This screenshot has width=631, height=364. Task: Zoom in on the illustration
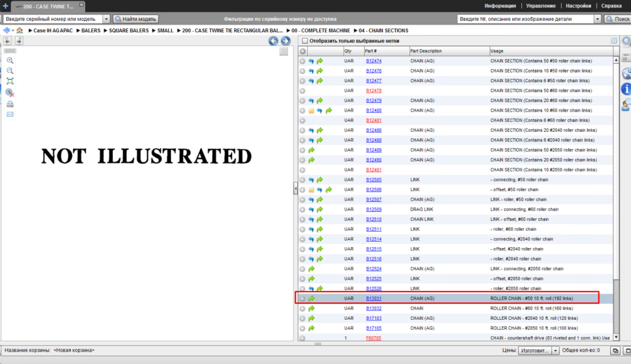point(10,61)
